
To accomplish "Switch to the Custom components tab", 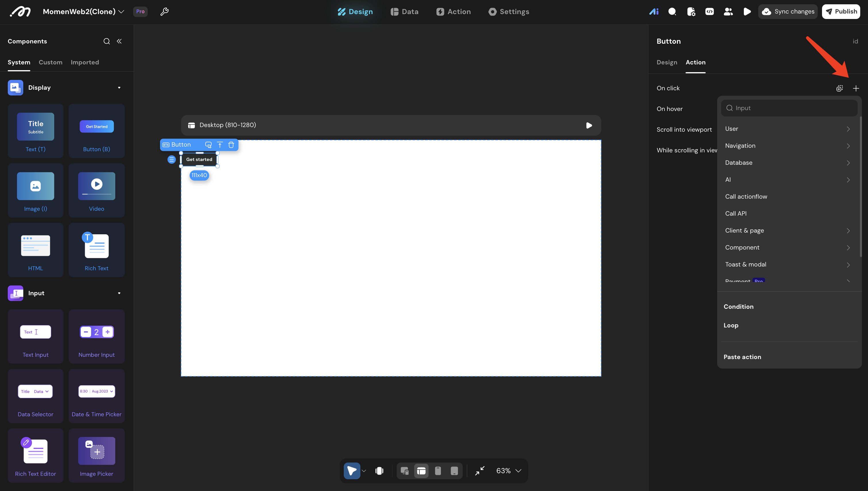I will coord(51,62).
